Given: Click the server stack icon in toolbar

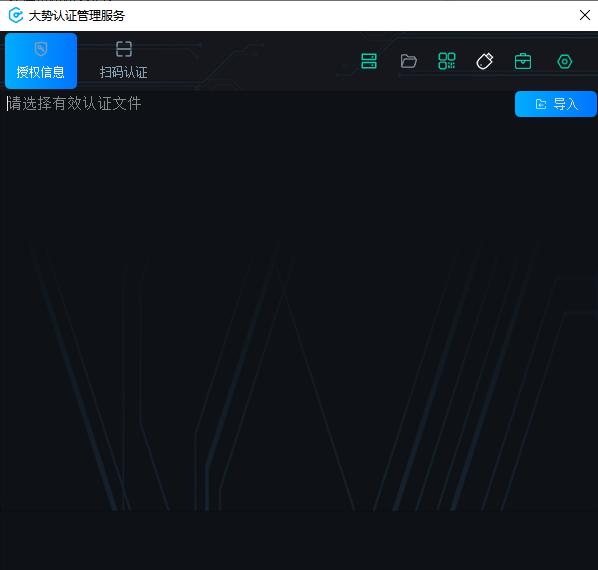Looking at the screenshot, I should click(369, 61).
